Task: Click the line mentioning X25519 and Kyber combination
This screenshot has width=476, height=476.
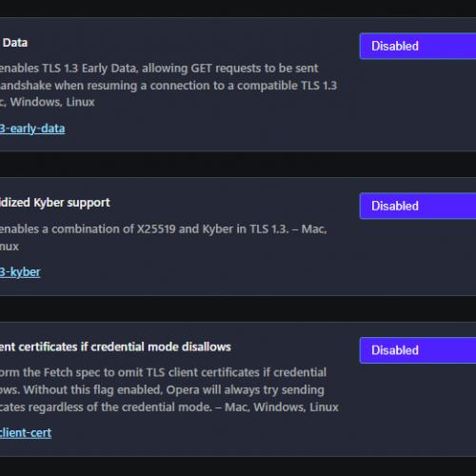Action: coord(164,228)
